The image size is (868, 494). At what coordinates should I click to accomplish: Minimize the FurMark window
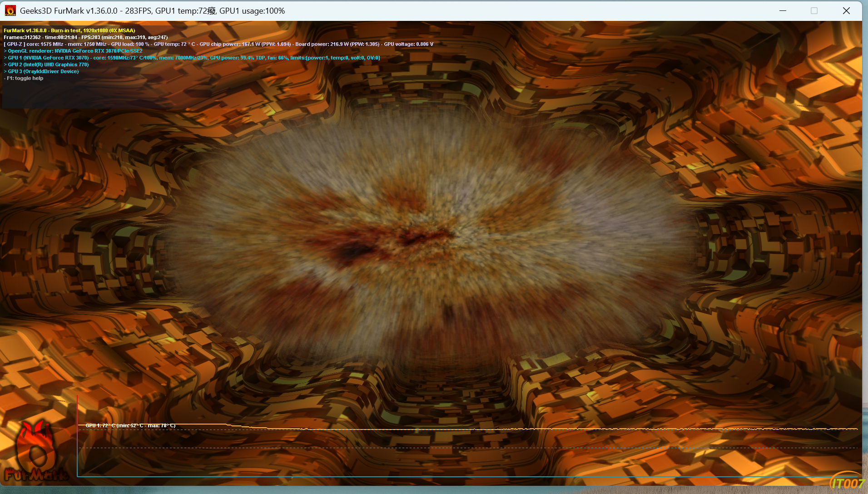click(x=783, y=10)
